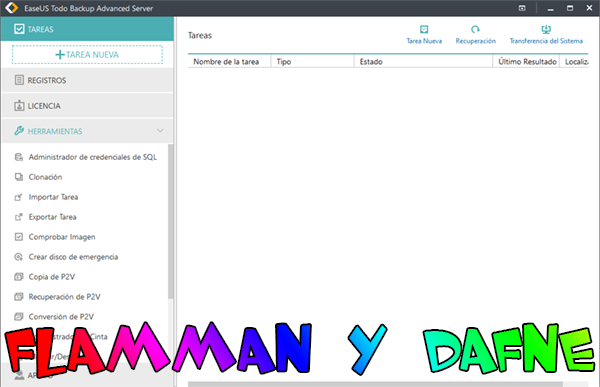Open Crear disco de emergencia

point(73,257)
